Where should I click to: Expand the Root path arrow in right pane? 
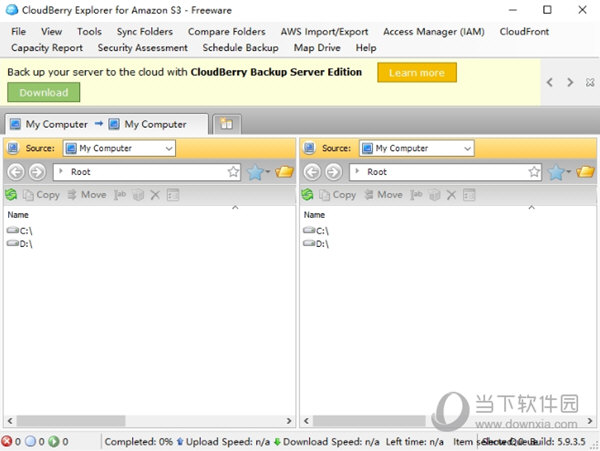tap(357, 171)
